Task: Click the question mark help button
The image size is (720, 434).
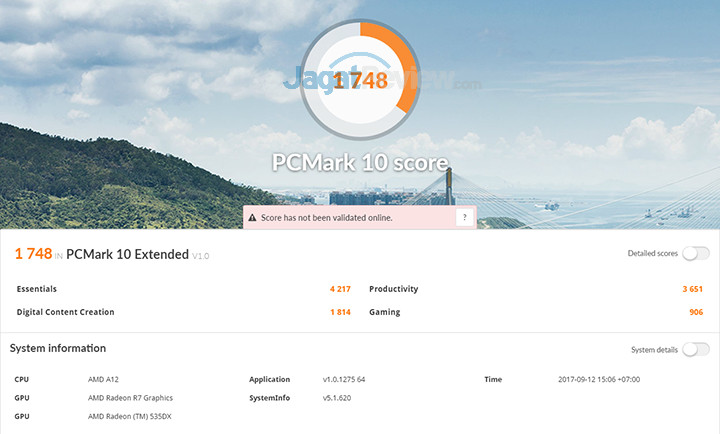Action: coord(464,217)
